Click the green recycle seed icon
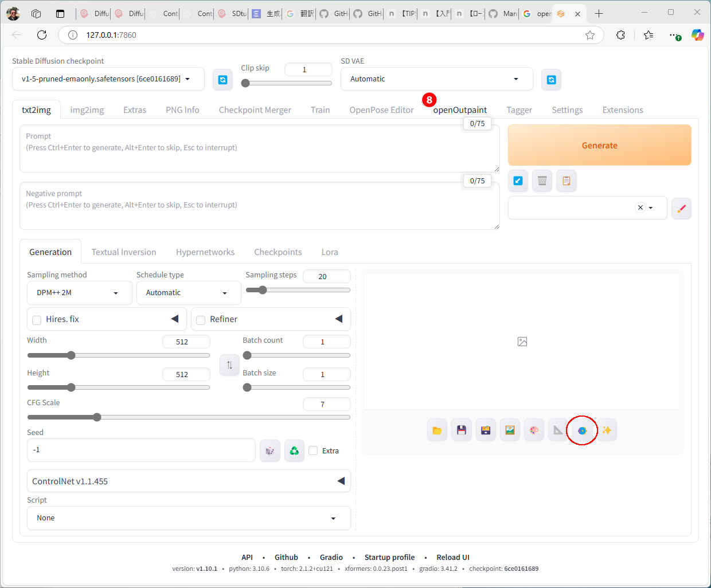This screenshot has height=588, width=711. coord(294,451)
